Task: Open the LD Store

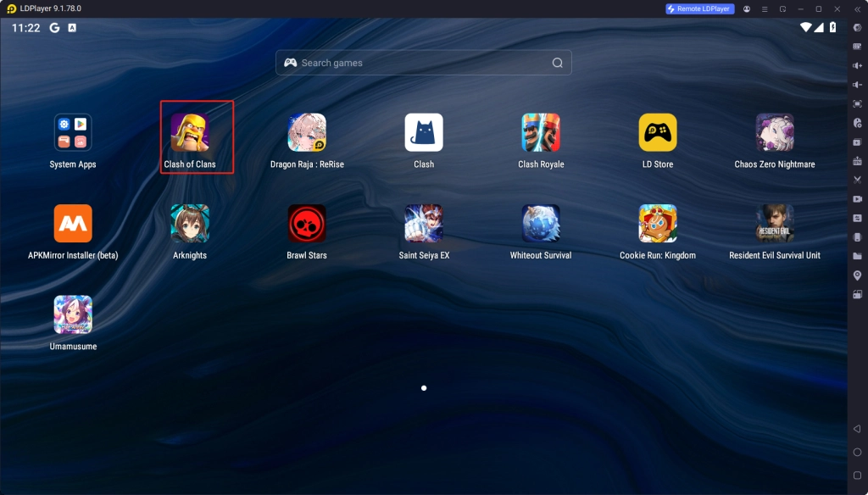Action: (x=659, y=133)
